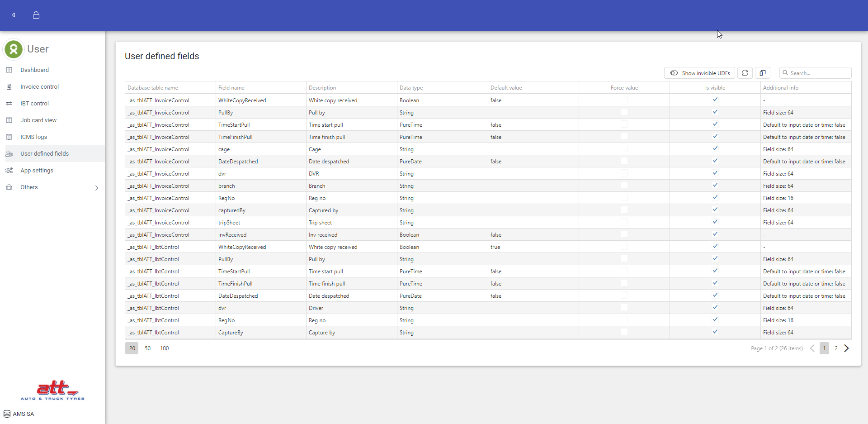Go to page 2 of results
The image size is (868, 424).
point(836,348)
